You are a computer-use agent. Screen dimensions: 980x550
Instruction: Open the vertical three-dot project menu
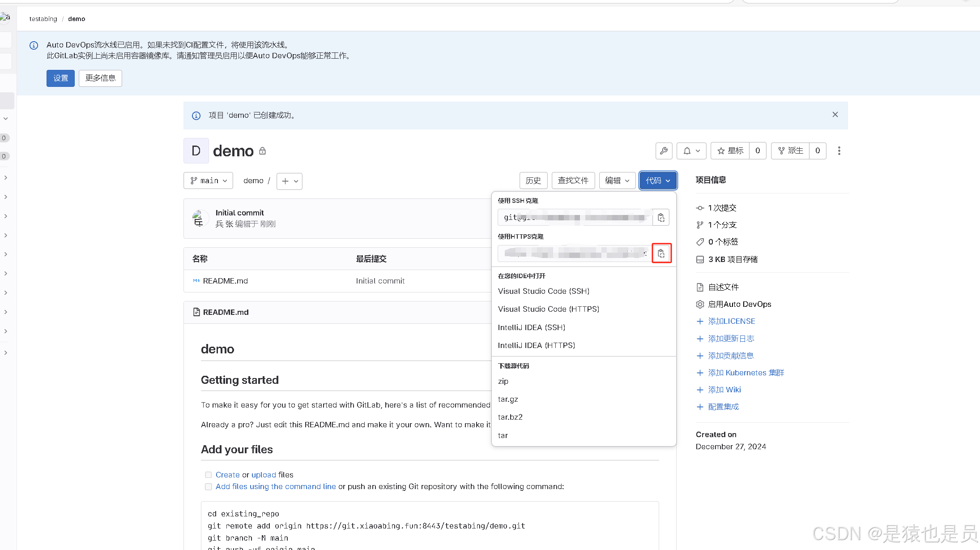[x=839, y=151]
